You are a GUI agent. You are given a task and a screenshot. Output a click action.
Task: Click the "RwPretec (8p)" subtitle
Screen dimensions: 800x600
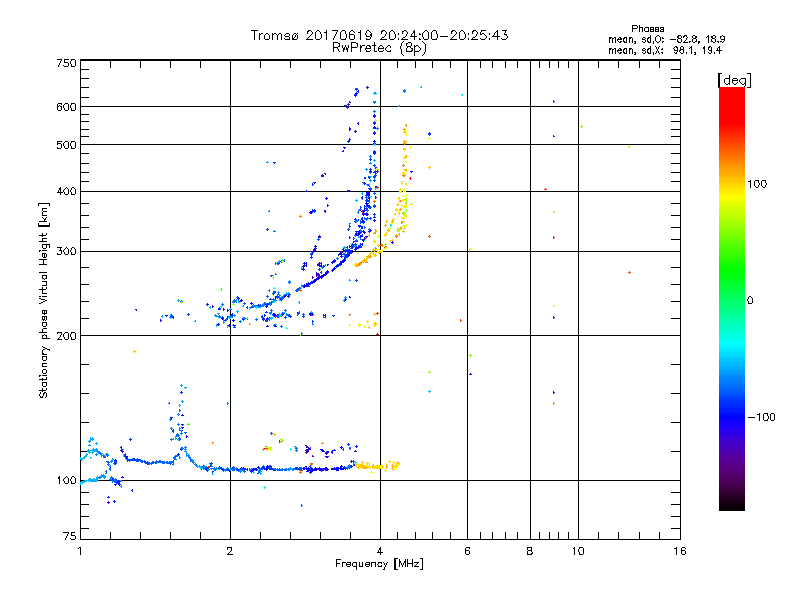pos(379,48)
